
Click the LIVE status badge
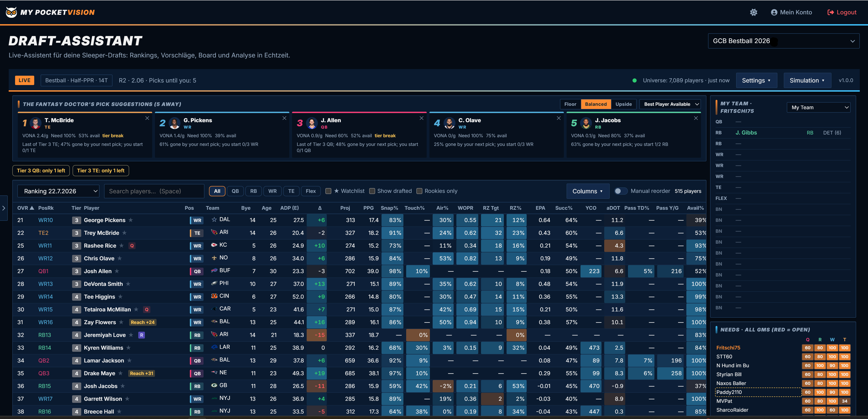tap(25, 80)
